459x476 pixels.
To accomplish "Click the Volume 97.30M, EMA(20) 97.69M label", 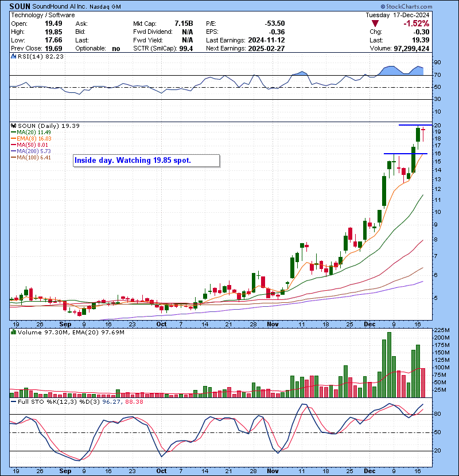I will coord(71,333).
